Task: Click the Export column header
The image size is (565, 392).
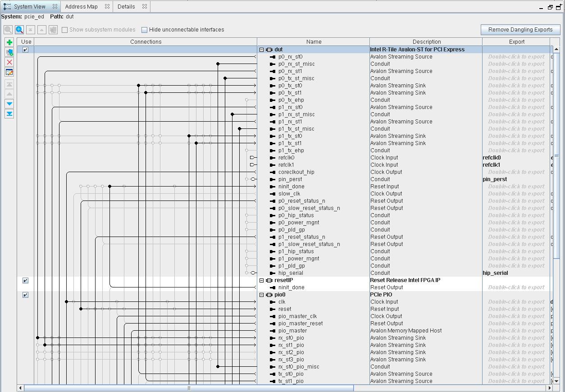Action: point(516,42)
